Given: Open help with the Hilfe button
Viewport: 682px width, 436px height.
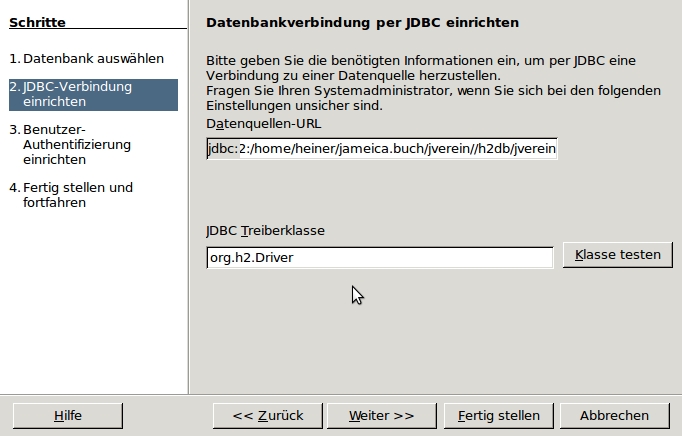Looking at the screenshot, I should [x=68, y=415].
